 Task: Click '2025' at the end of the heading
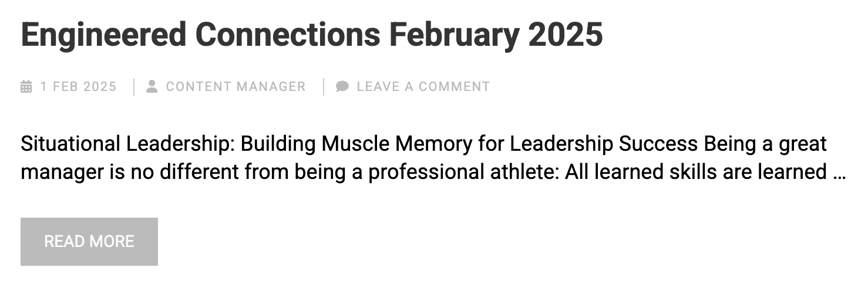(x=566, y=35)
